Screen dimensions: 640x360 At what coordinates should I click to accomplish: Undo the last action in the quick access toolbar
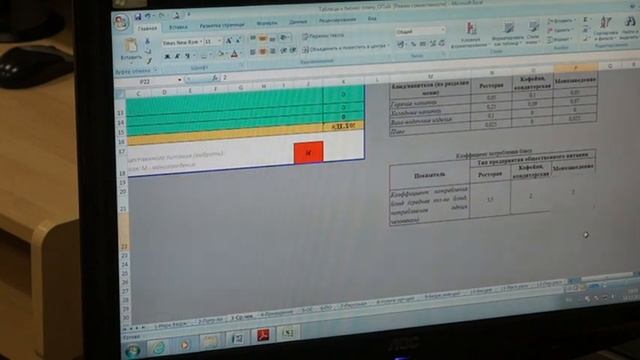[x=148, y=16]
